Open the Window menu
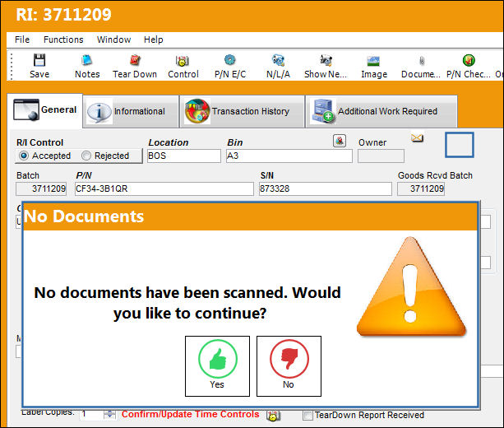The image size is (504, 428). coord(113,40)
